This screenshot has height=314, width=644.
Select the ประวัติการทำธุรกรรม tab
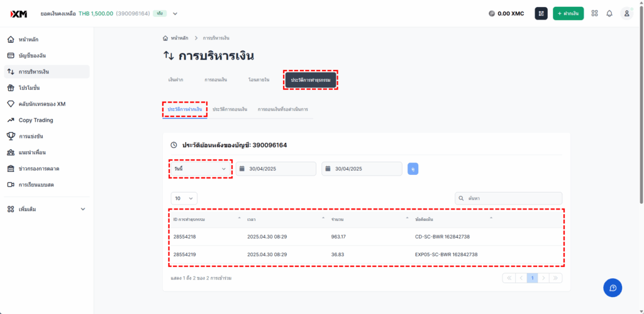311,80
